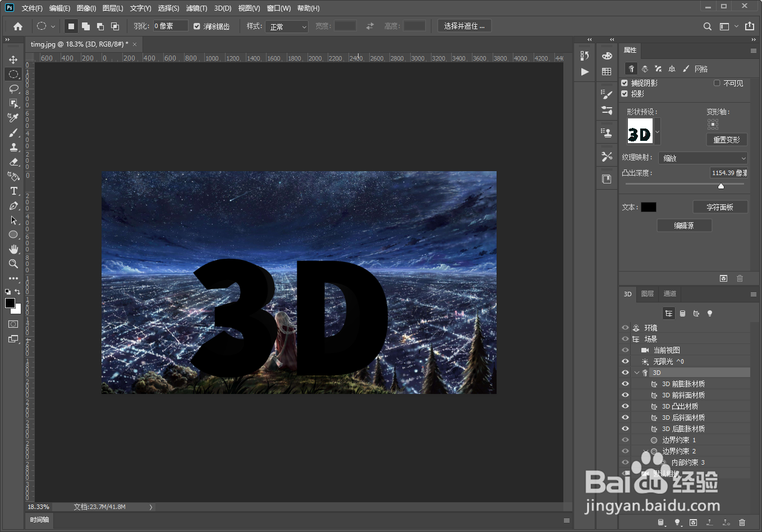The width and height of the screenshot is (762, 532).
Task: Click the Home icon in options bar
Action: click(x=18, y=26)
